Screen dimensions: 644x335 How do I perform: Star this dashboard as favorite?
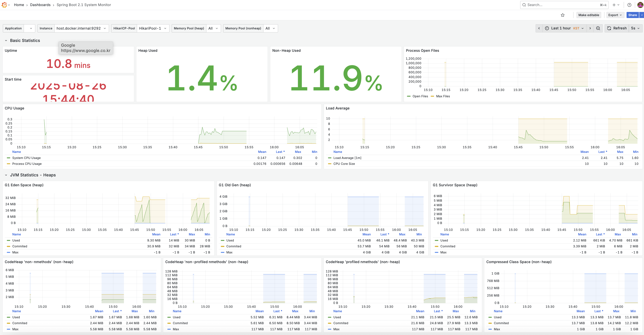[563, 15]
